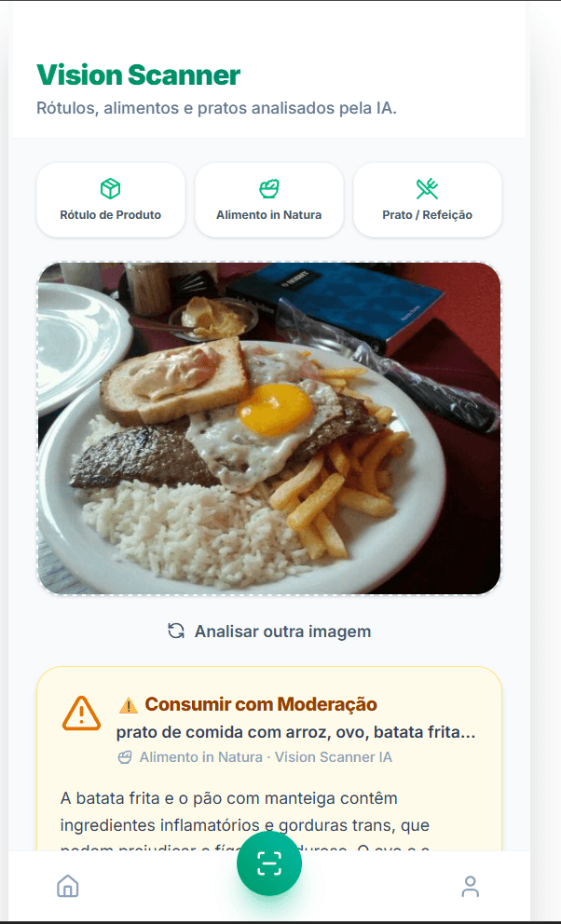The width and height of the screenshot is (561, 924).
Task: Click the 'Alimento in Natura · Vision Scanner IA' tag text
Action: pyautogui.click(x=266, y=757)
